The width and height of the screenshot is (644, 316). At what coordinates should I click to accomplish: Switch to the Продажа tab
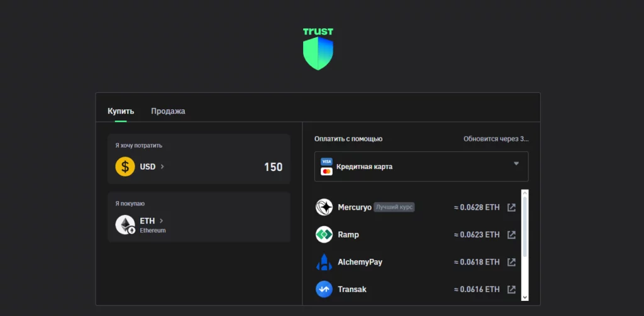click(168, 111)
